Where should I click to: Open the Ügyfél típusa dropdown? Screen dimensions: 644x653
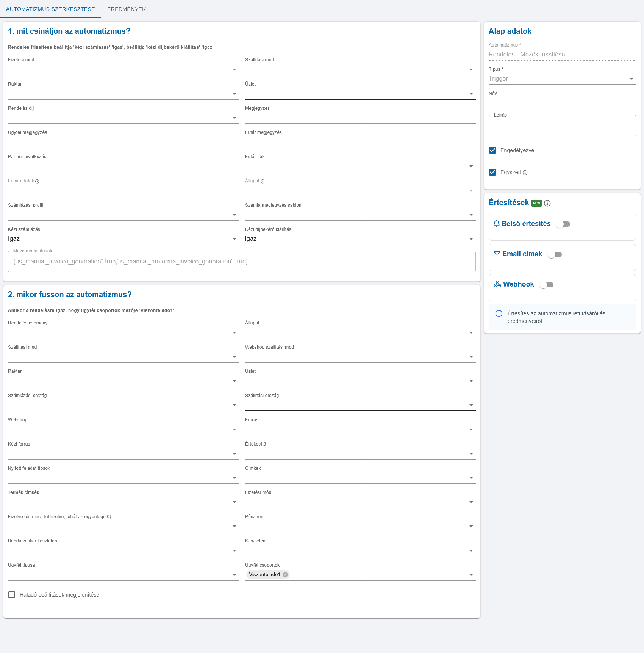123,575
